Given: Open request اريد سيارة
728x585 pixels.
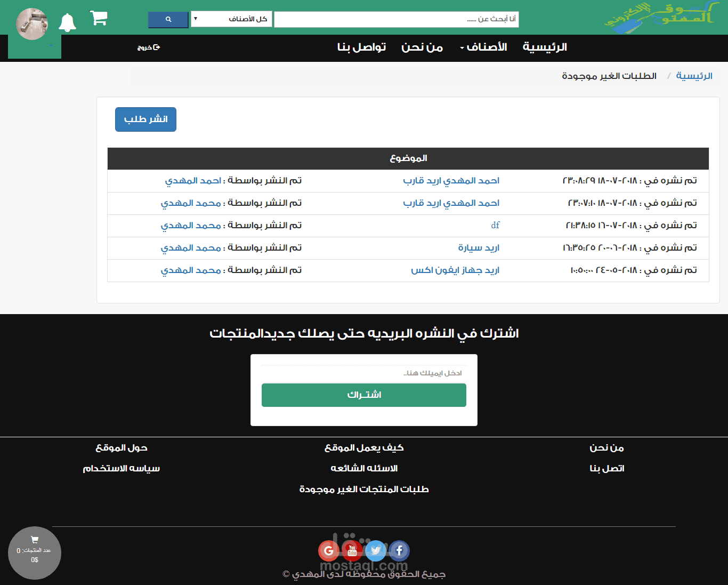Looking at the screenshot, I should (x=479, y=248).
